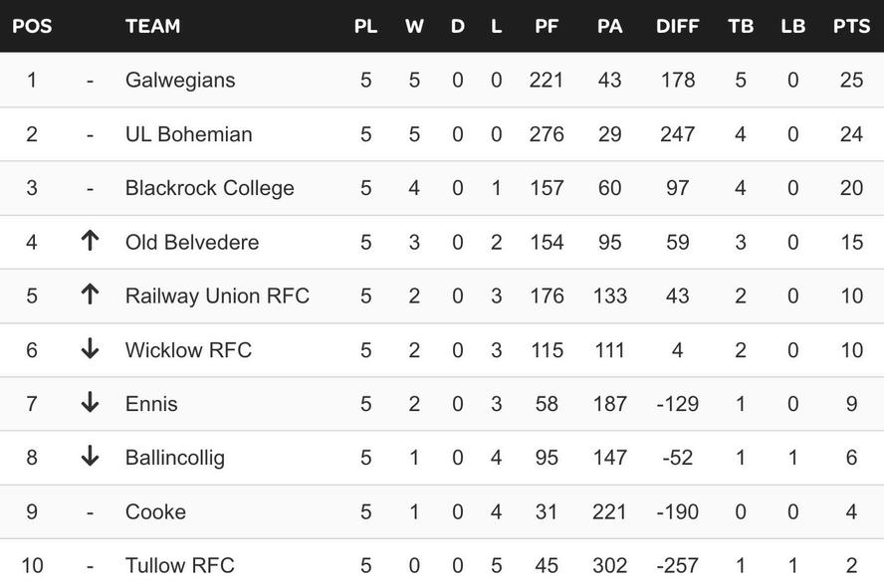884x588 pixels.
Task: Sort table by TB column header
Action: (740, 26)
